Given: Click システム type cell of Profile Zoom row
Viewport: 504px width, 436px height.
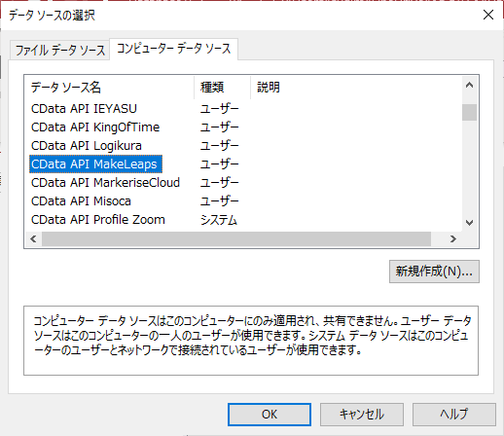Looking at the screenshot, I should point(219,220).
